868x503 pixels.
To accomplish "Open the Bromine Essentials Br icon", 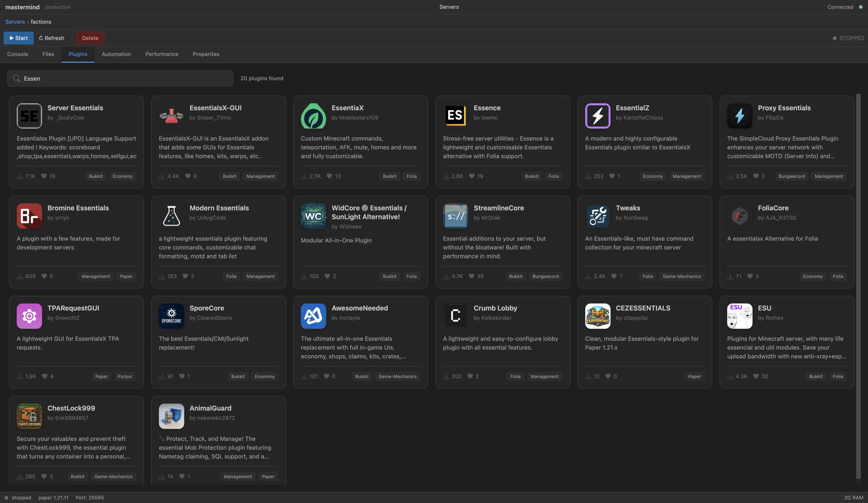I will (29, 216).
